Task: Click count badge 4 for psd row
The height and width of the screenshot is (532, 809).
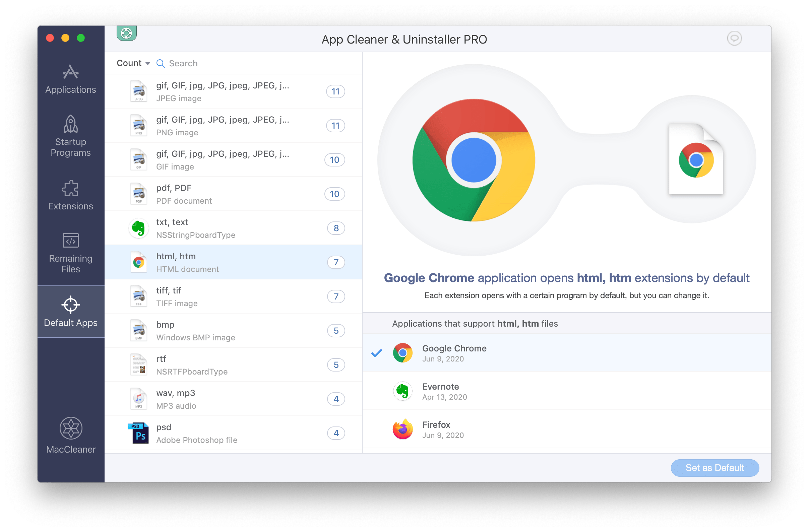Action: click(x=336, y=433)
